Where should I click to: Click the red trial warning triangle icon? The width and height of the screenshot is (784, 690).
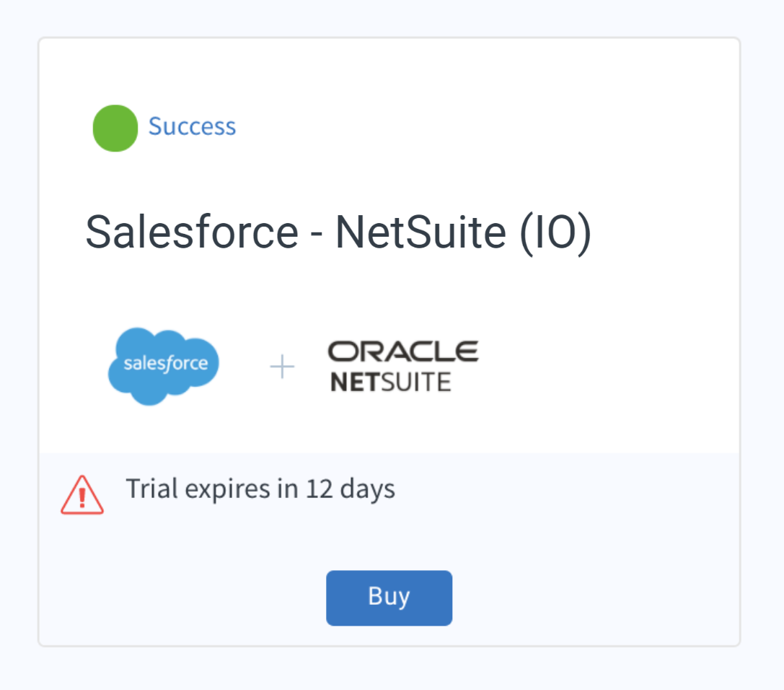(82, 494)
